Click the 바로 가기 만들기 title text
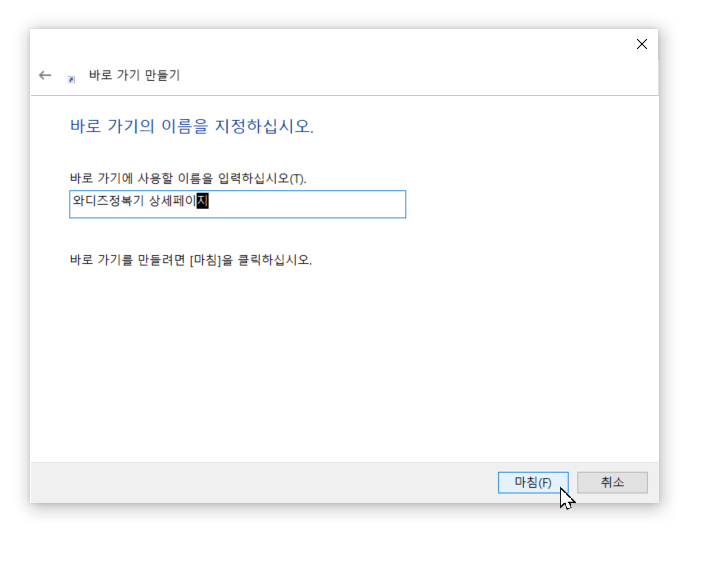Screen dimensions: 726x569 pos(134,75)
